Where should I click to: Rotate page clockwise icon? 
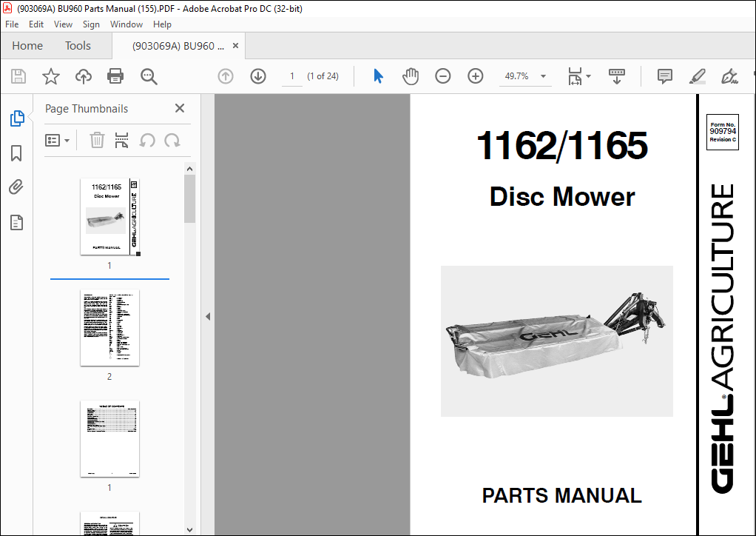pyautogui.click(x=172, y=141)
